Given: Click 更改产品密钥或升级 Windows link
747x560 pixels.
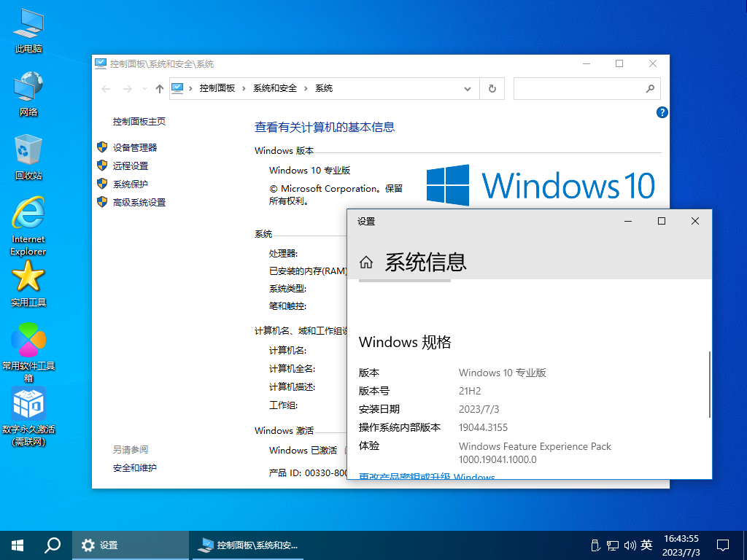Looking at the screenshot, I should coord(427,476).
